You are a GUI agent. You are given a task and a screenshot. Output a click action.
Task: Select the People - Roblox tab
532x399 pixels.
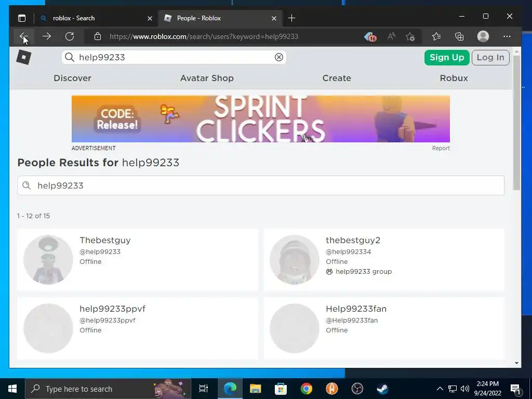[x=220, y=18]
